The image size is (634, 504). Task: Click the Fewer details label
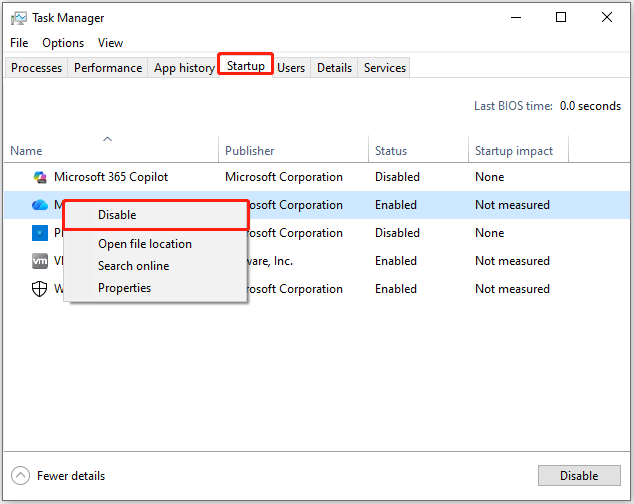71,476
